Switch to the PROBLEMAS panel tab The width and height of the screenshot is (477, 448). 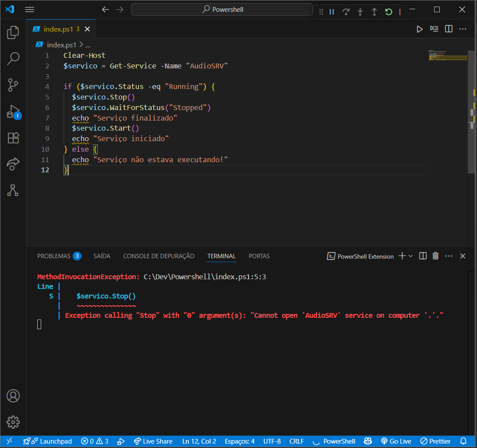54,256
